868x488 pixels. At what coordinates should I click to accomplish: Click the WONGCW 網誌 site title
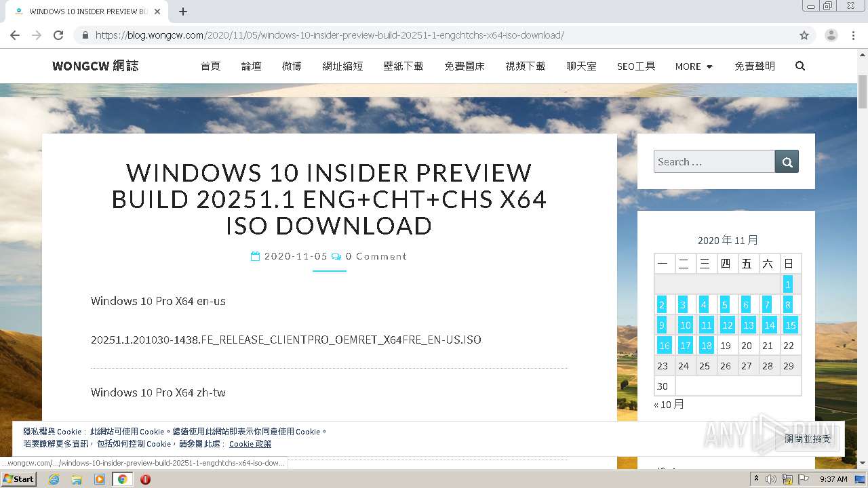[95, 66]
